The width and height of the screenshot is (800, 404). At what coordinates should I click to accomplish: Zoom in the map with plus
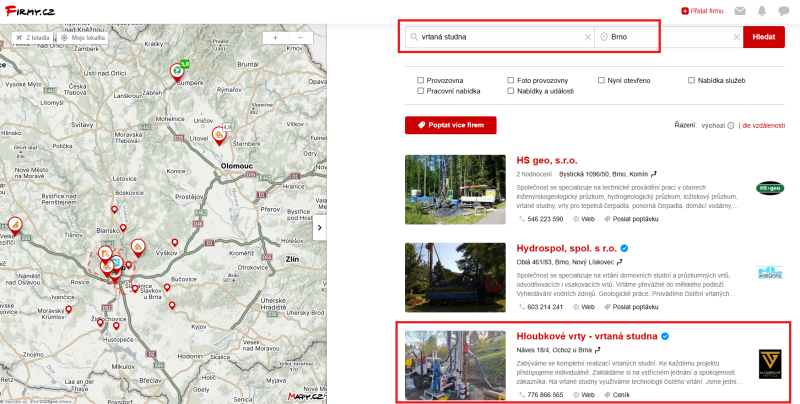point(275,38)
